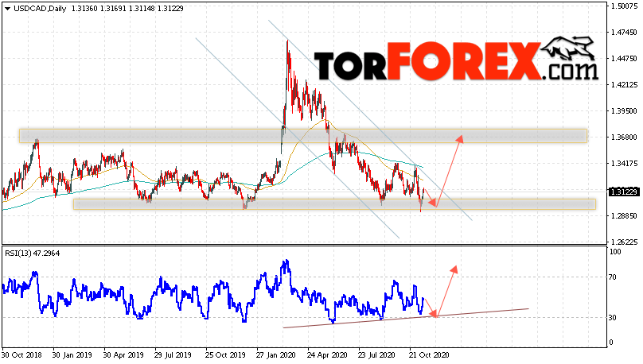Select RSI scale value 0
Screen dimensions: 643x364
pos(611,343)
